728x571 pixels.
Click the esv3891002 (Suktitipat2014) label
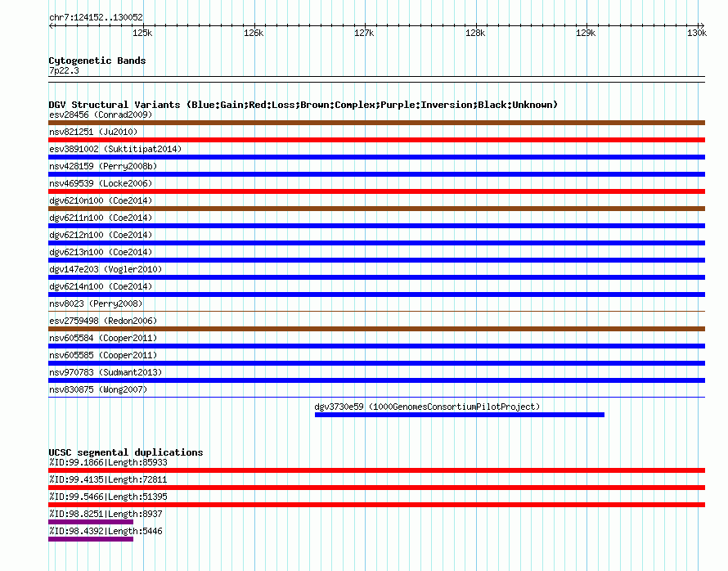115,149
